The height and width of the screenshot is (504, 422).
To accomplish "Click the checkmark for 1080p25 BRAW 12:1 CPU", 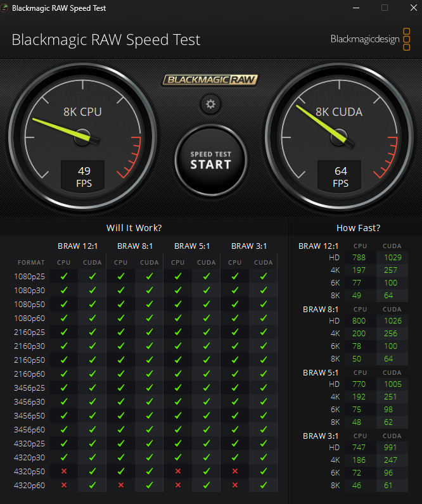I will [x=64, y=276].
